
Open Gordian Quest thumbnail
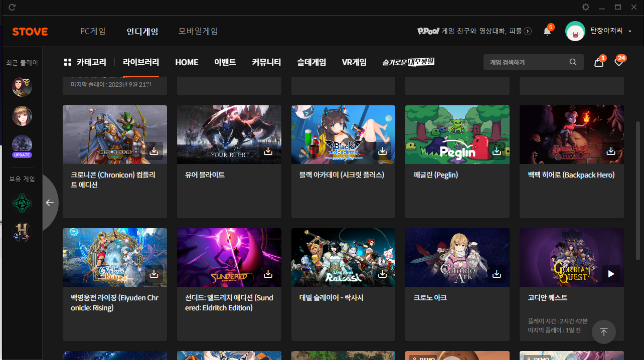point(572,257)
